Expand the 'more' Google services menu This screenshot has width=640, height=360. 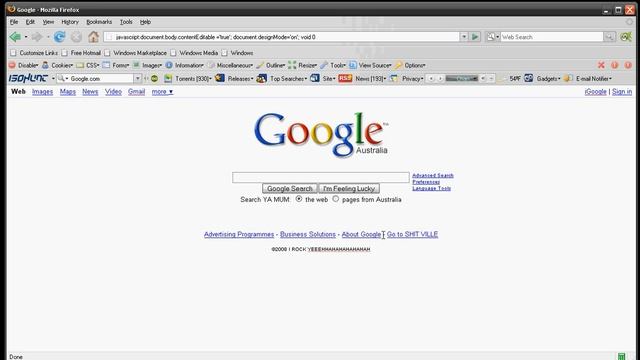pos(162,92)
